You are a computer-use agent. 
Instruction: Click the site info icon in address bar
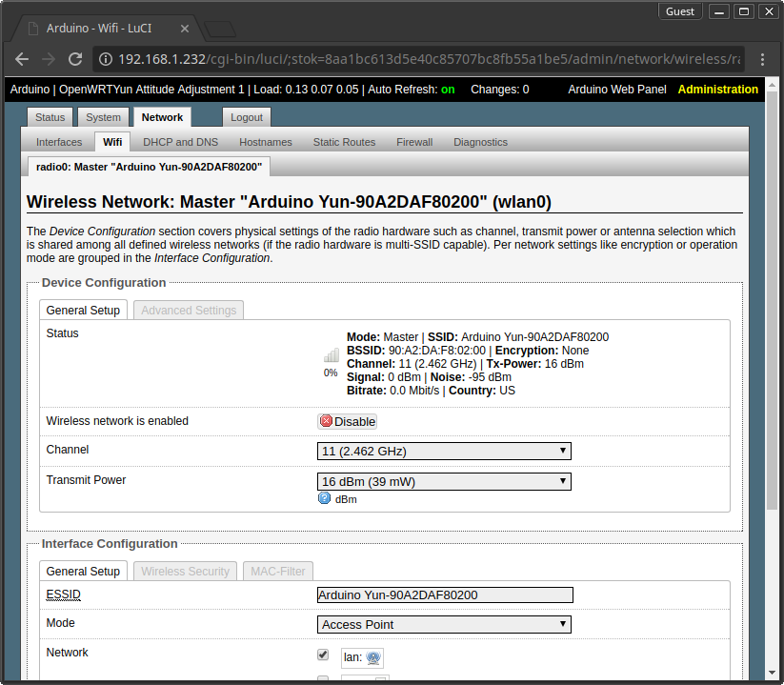[107, 59]
